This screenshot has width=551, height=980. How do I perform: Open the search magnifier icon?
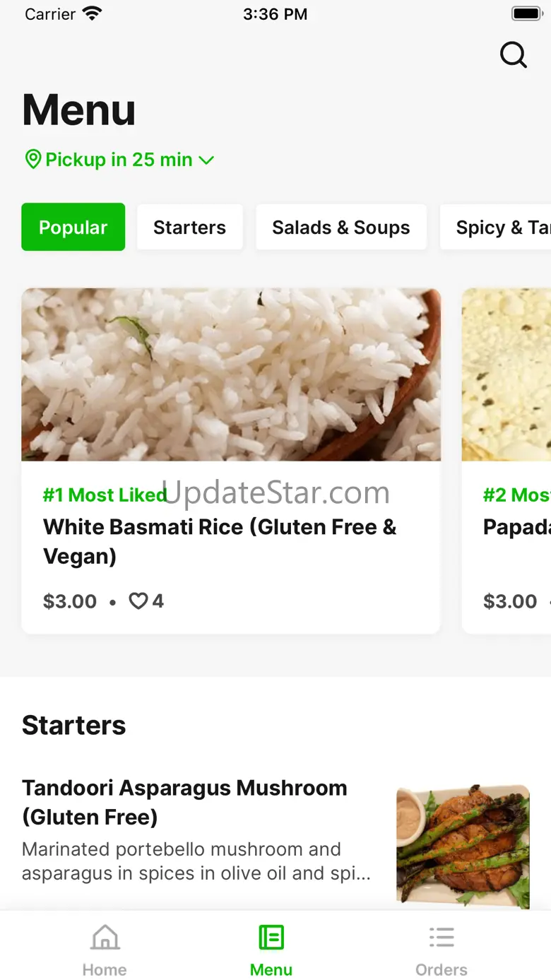514,54
